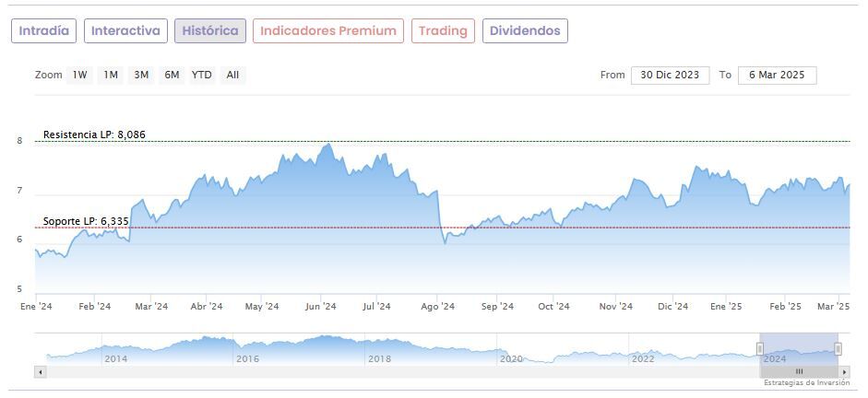Image resolution: width=868 pixels, height=398 pixels.
Task: Click the navigator scrollbar thumb
Action: (x=799, y=371)
